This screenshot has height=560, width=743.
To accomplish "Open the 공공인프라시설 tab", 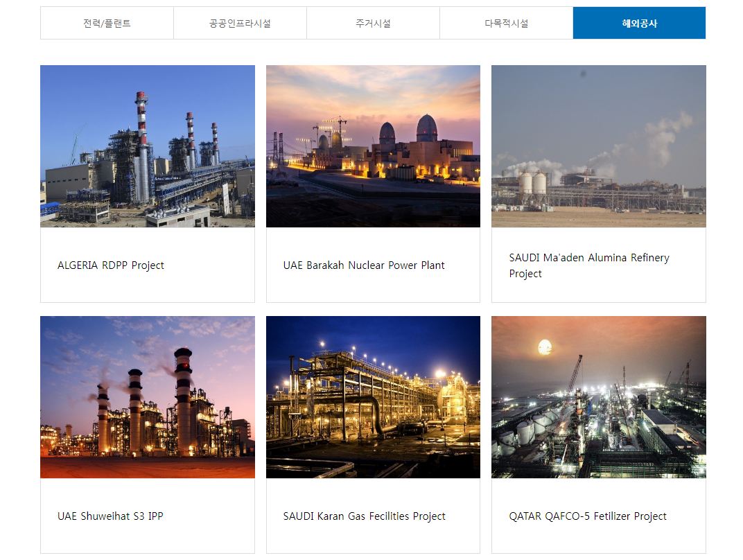I will [x=240, y=24].
